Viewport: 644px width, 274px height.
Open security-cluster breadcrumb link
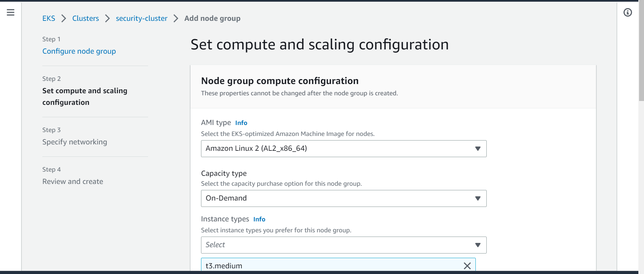click(x=141, y=18)
